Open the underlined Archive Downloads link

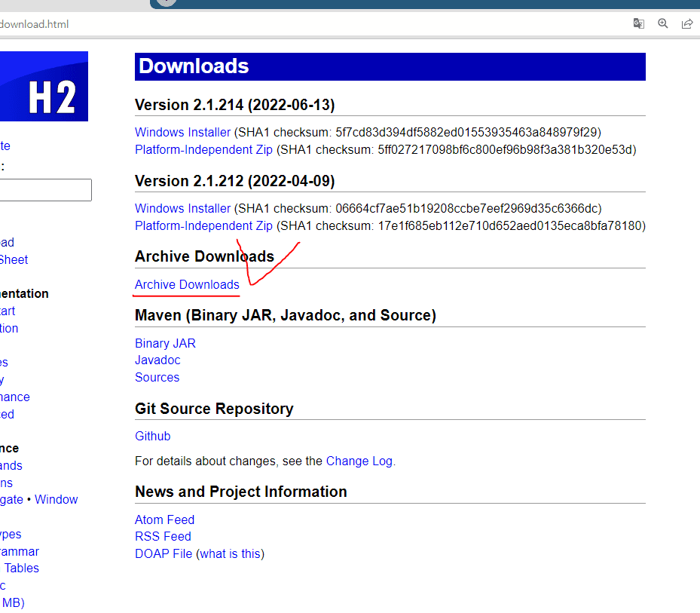click(x=187, y=284)
